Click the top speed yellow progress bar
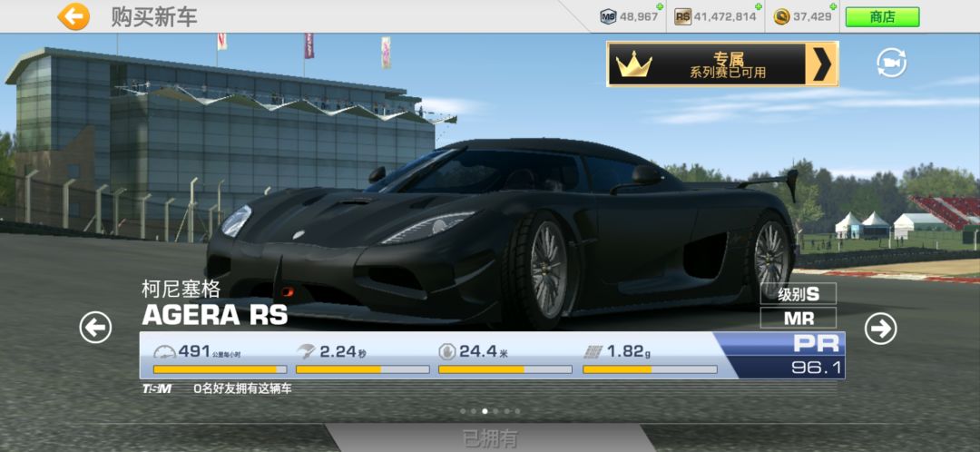This screenshot has width=980, height=452. point(220,369)
